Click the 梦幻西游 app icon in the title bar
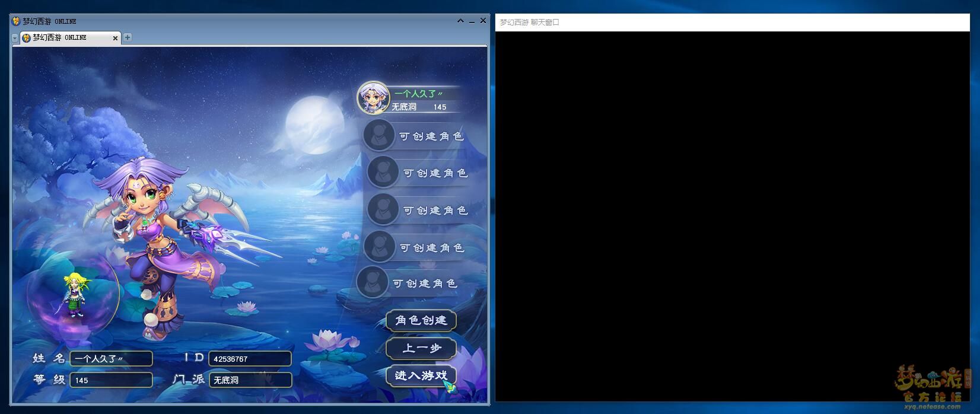The image size is (980, 414). [x=16, y=21]
